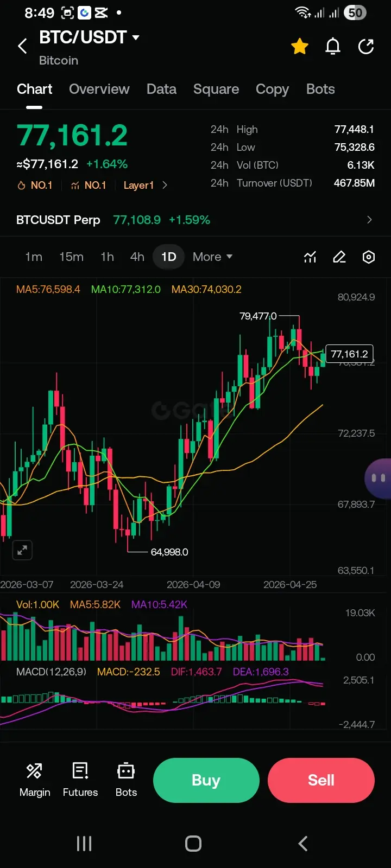Switch to the Overview tab
The image size is (391, 868).
point(99,89)
